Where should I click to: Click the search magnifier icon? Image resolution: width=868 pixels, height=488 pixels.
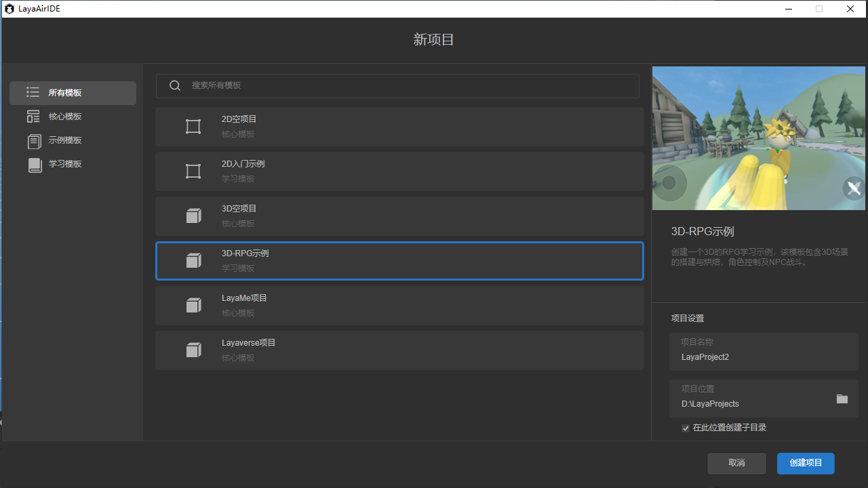[x=175, y=85]
